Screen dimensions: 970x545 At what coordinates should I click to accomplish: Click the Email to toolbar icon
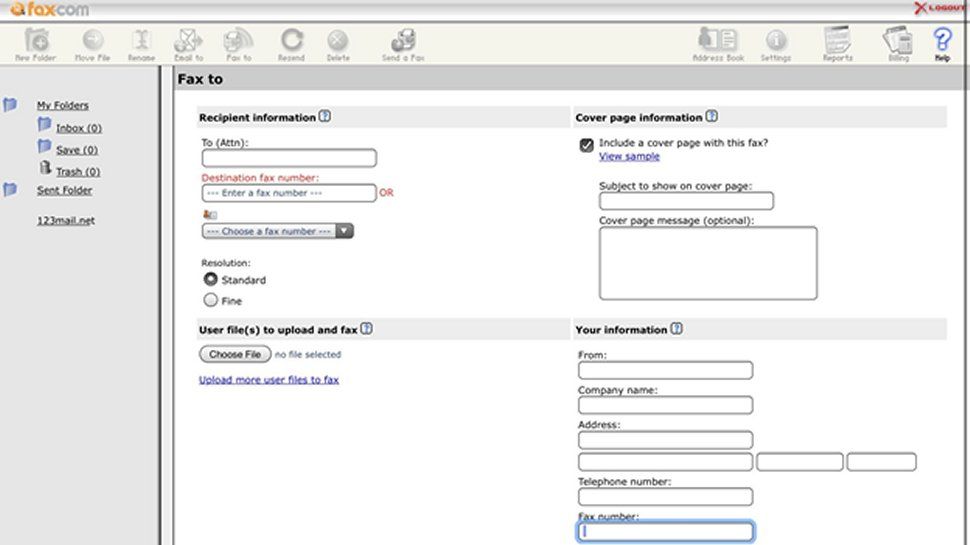coord(188,41)
